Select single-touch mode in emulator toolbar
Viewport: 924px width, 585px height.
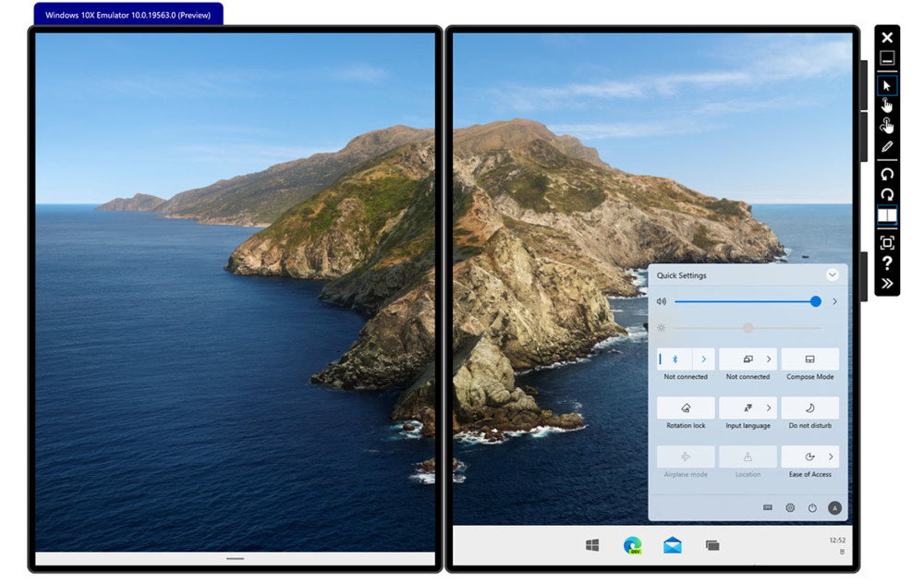point(886,105)
